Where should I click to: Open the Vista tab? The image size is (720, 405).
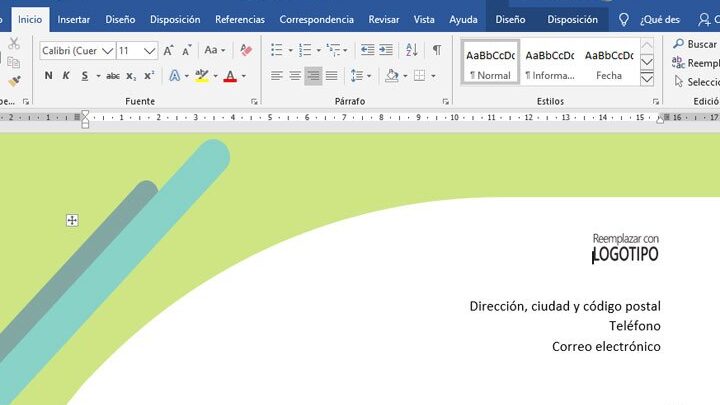click(x=424, y=19)
